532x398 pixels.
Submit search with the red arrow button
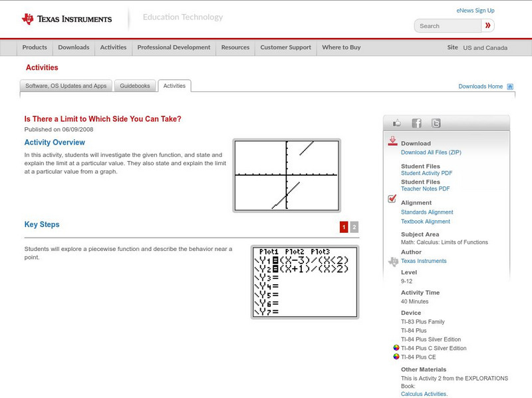pos(488,25)
